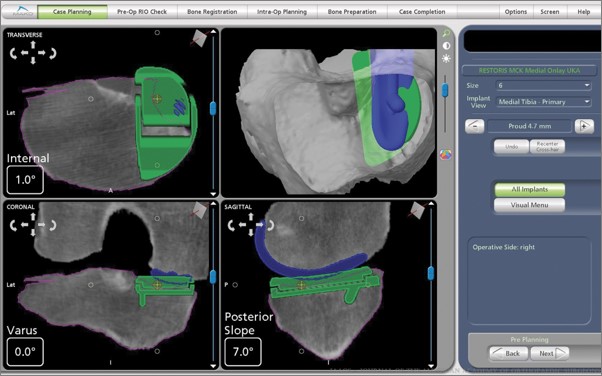
Task: Click the Varus 0.0° value box
Action: (25, 352)
